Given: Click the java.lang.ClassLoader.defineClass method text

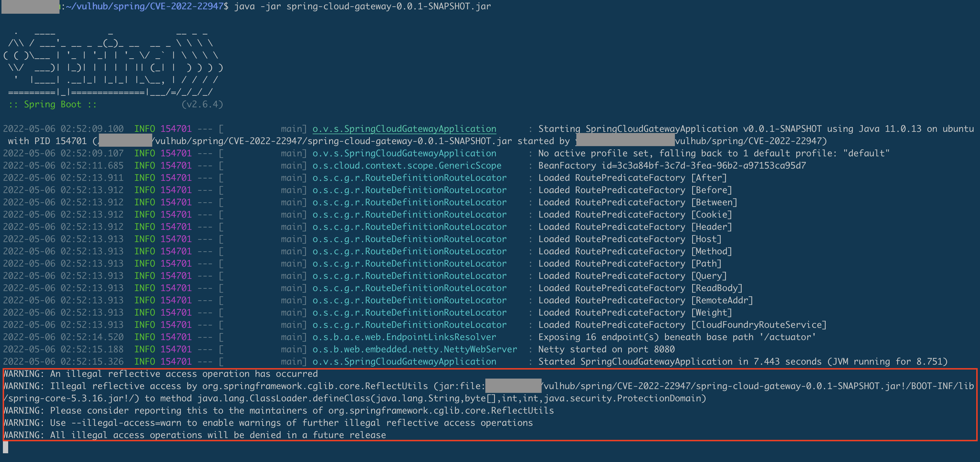Looking at the screenshot, I should click(x=452, y=398).
